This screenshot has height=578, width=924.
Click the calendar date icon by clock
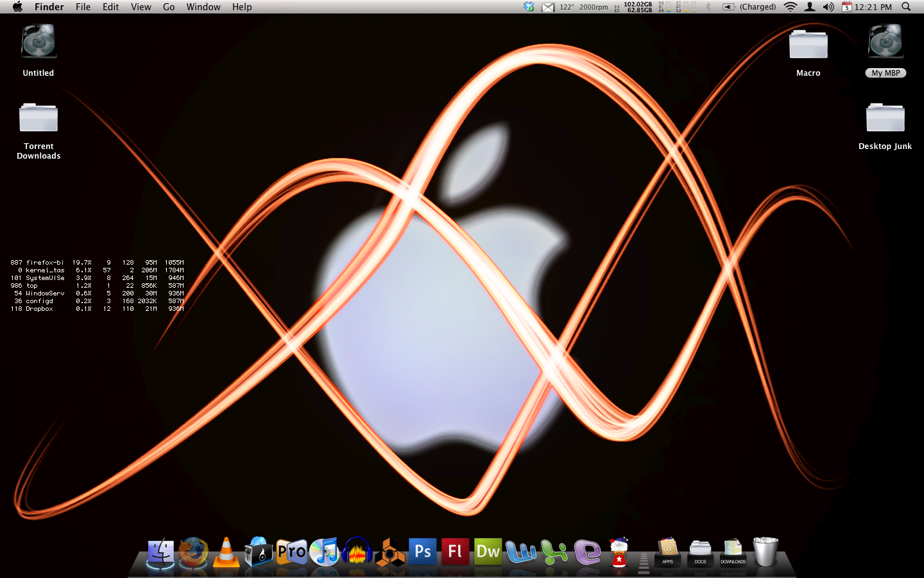click(x=847, y=7)
